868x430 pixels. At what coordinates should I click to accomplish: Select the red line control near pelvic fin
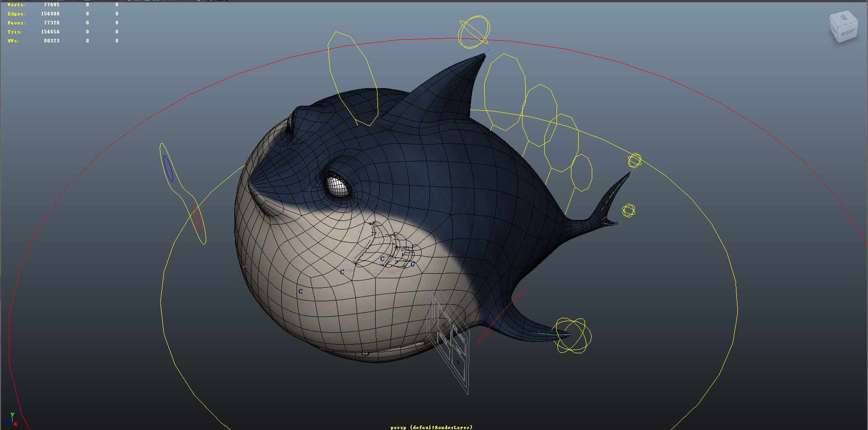point(500,317)
